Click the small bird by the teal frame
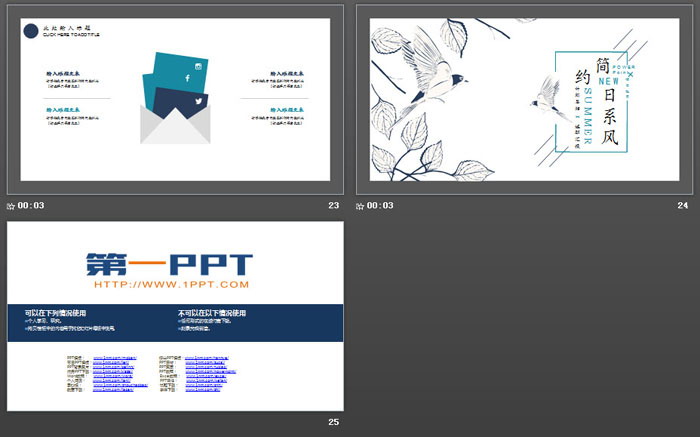This screenshot has height=437, width=700. point(545,91)
